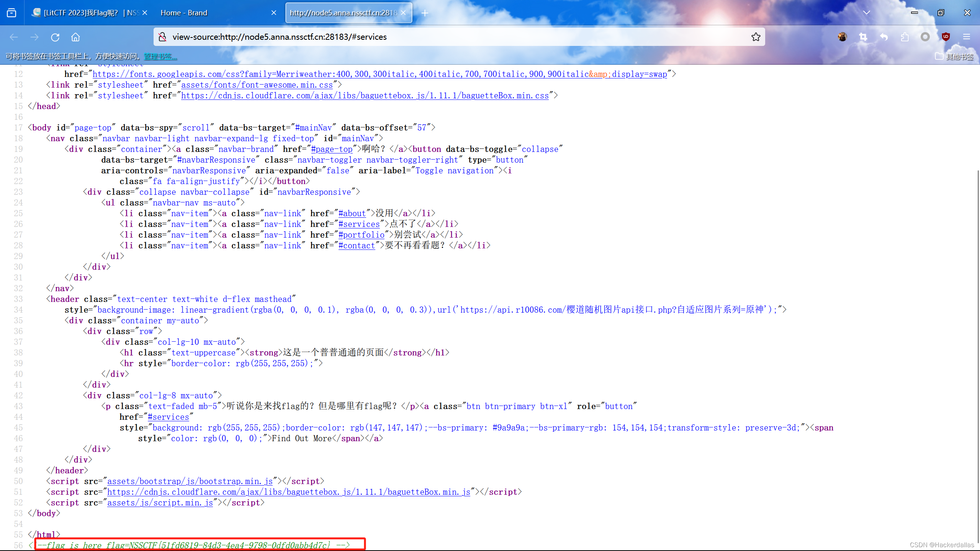Open the uBlock Origin extension icon
Viewport: 980px width, 551px height.
click(x=945, y=37)
